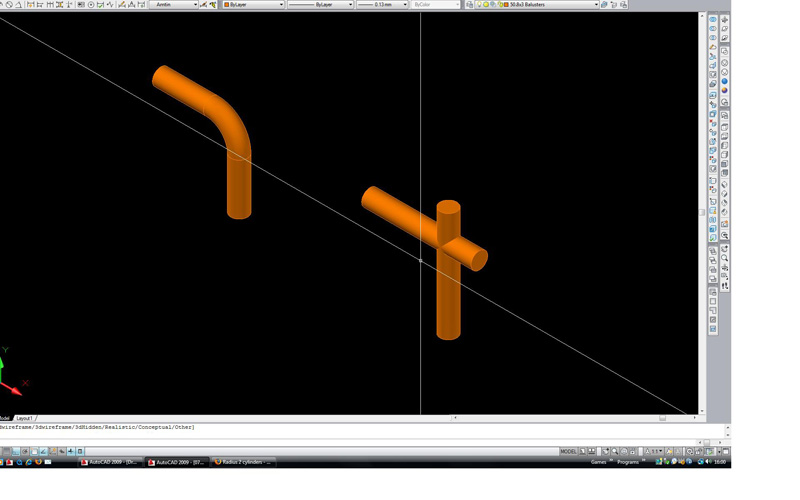
Task: Click the status bar Zoom icon
Action: pos(615,452)
